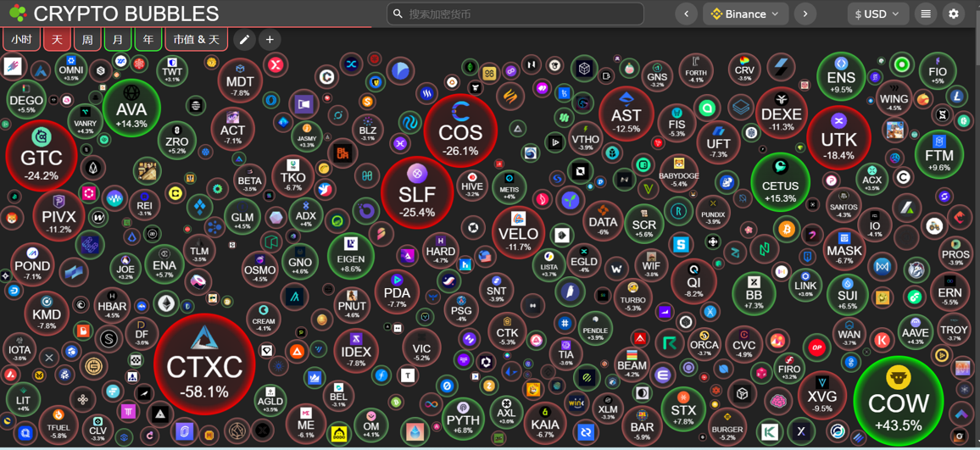This screenshot has height=450, width=980.
Task: Open the list view icon
Action: pos(926,14)
